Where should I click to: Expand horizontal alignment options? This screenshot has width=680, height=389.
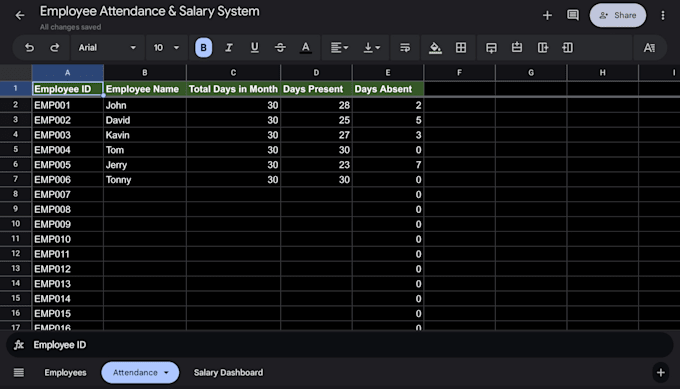tap(340, 48)
